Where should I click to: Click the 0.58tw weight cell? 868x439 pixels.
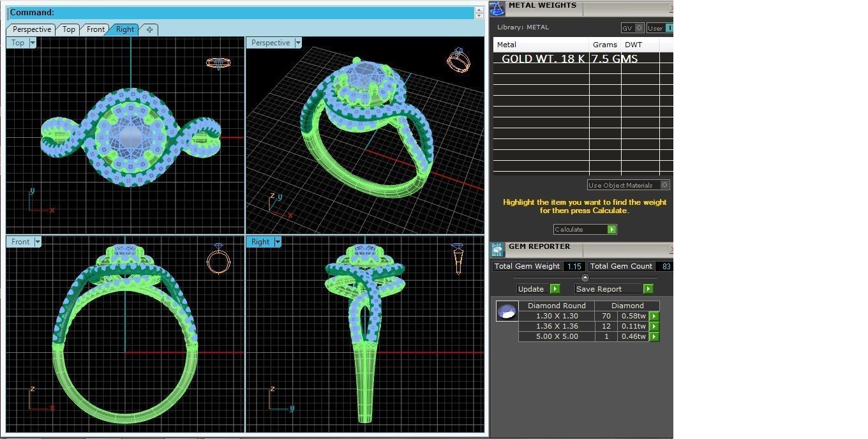[x=633, y=316]
